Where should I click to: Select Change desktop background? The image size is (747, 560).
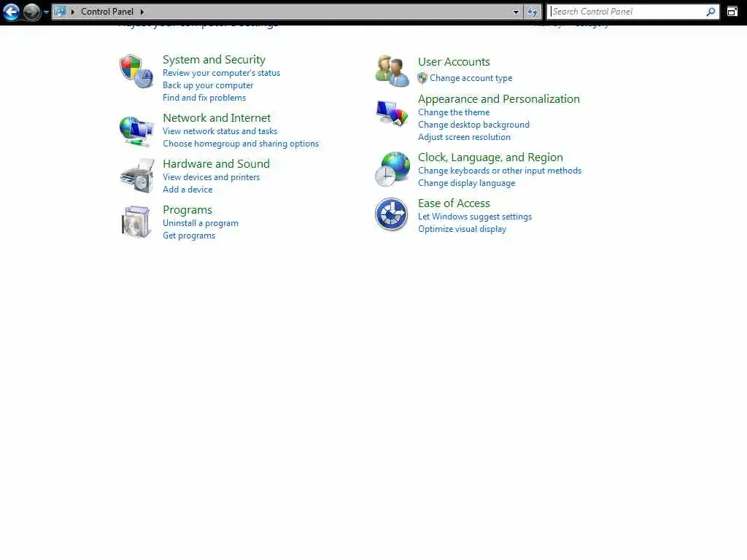pyautogui.click(x=473, y=125)
